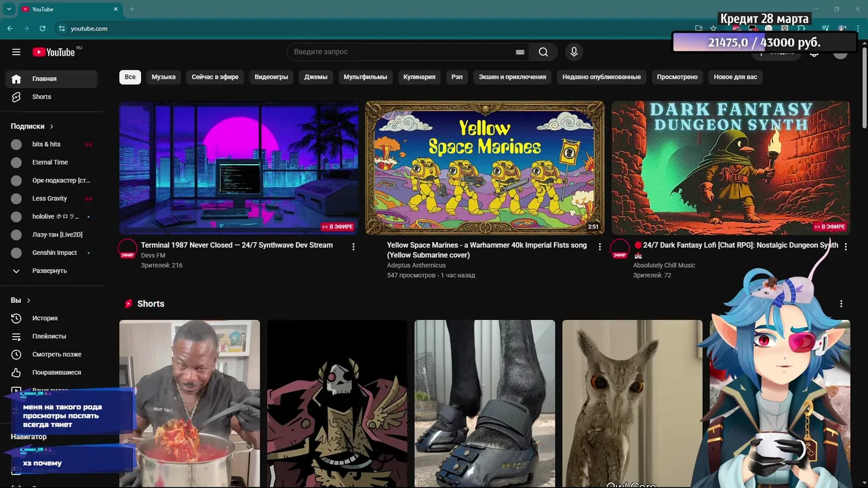The width and height of the screenshot is (868, 488).
Task: Select the Все filter chip
Action: (130, 77)
